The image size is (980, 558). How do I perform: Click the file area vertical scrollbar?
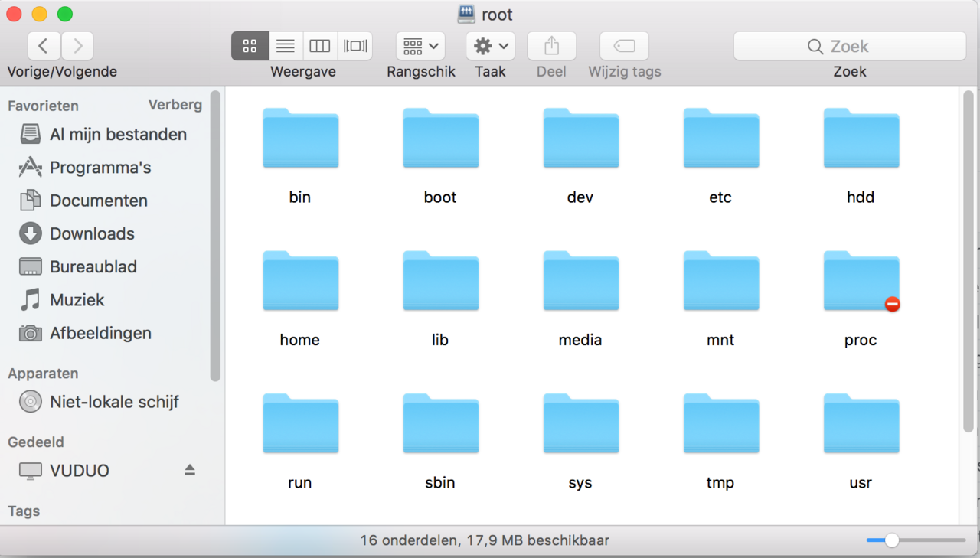pyautogui.click(x=969, y=260)
